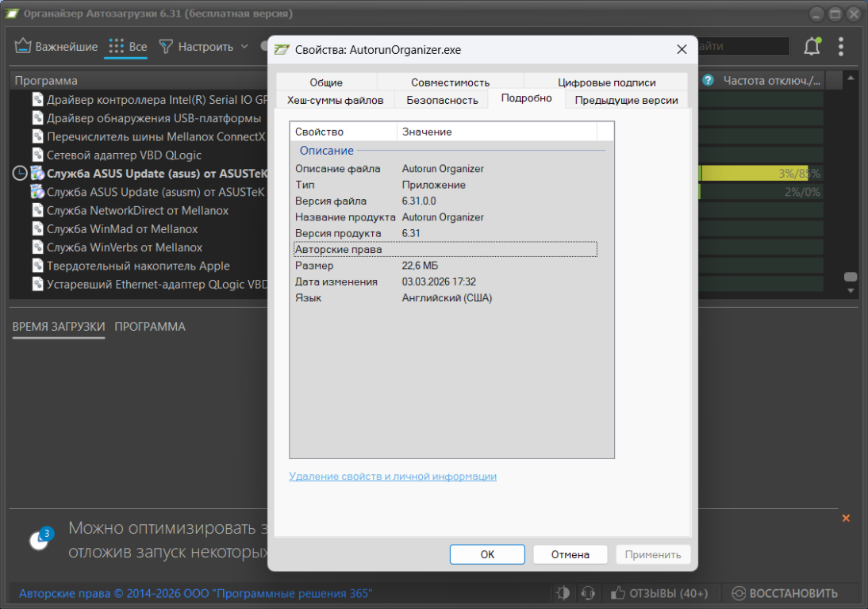Open the Цифровые подписи tab
868x609 pixels.
606,82
